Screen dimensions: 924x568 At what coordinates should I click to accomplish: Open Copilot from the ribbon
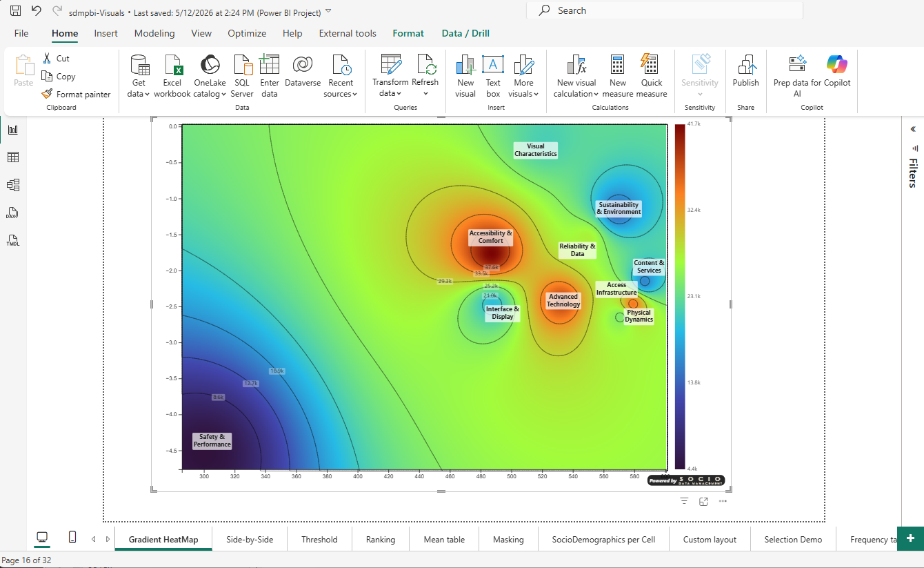pyautogui.click(x=837, y=72)
